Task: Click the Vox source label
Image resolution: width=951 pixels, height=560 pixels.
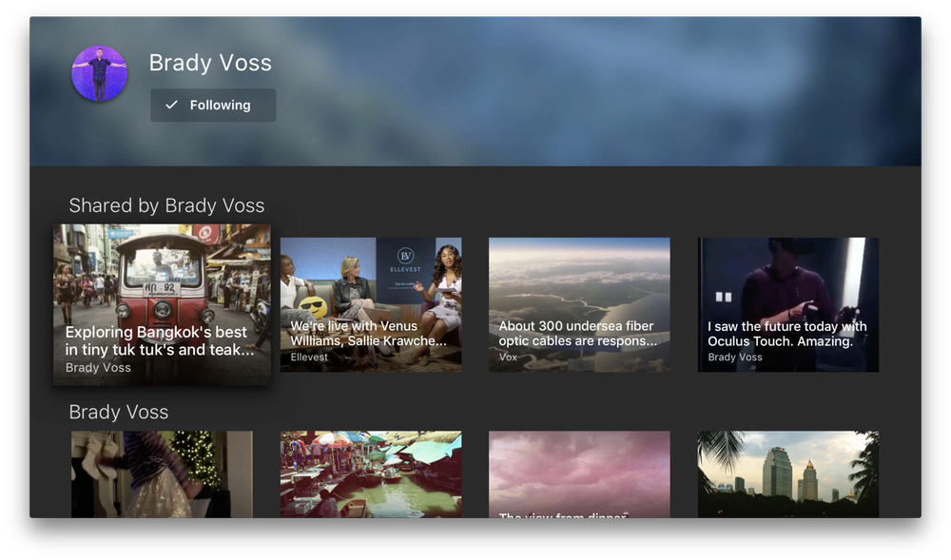Action: tap(508, 357)
